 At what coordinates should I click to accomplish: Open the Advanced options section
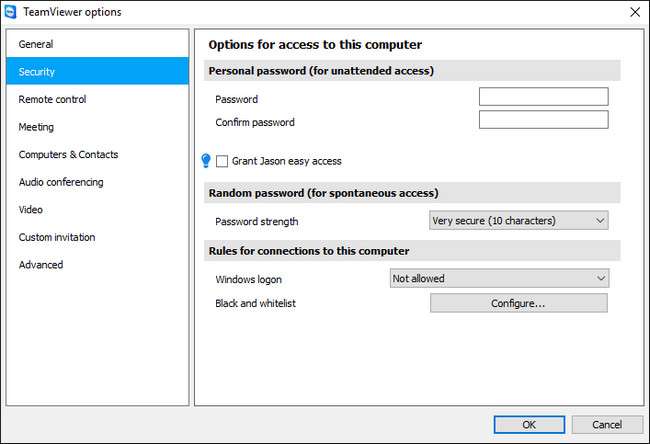point(41,265)
